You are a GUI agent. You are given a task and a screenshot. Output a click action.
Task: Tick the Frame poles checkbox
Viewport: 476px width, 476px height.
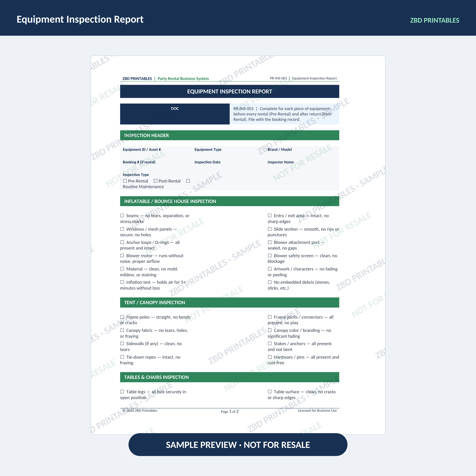(x=122, y=317)
